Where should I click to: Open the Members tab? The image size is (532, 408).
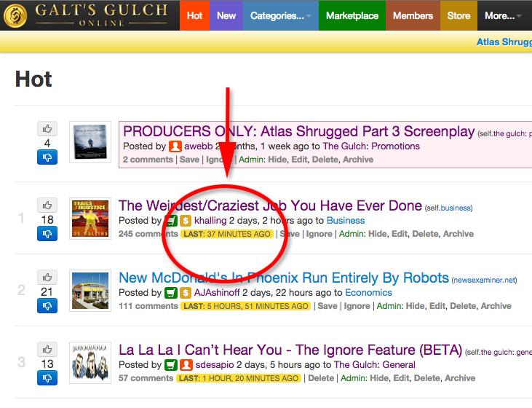413,15
